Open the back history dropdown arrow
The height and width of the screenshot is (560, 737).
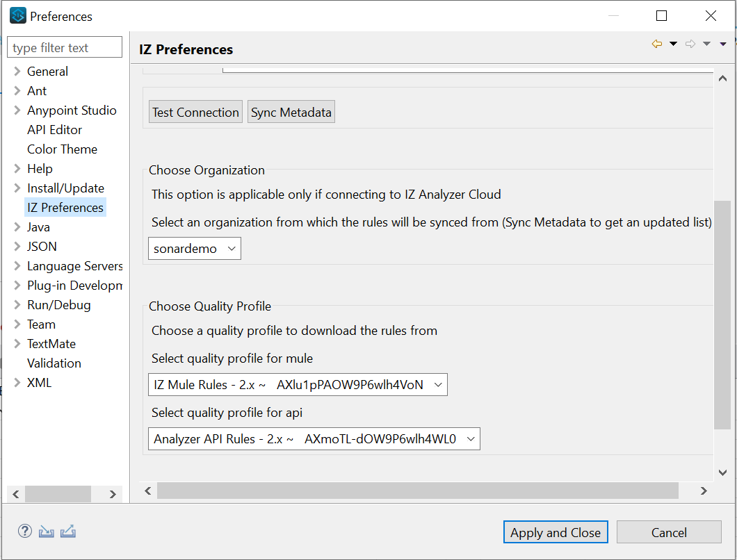(673, 44)
